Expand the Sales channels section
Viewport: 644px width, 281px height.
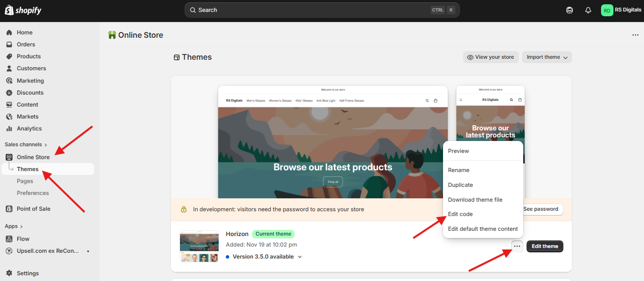(26, 144)
